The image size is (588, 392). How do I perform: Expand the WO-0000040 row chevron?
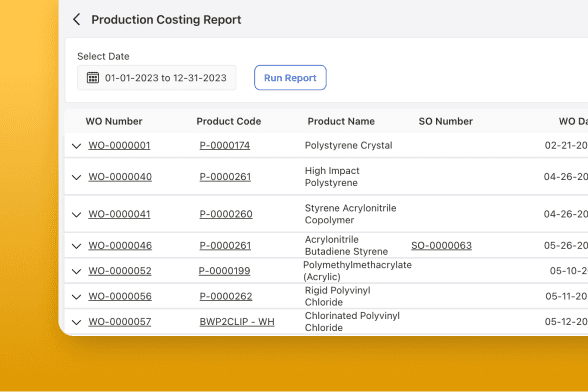coord(76,177)
